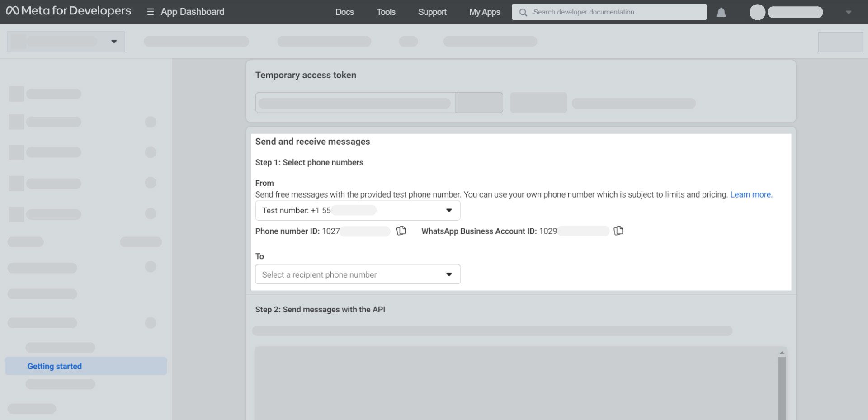Image resolution: width=868 pixels, height=420 pixels.
Task: Open My Apps
Action: 484,12
